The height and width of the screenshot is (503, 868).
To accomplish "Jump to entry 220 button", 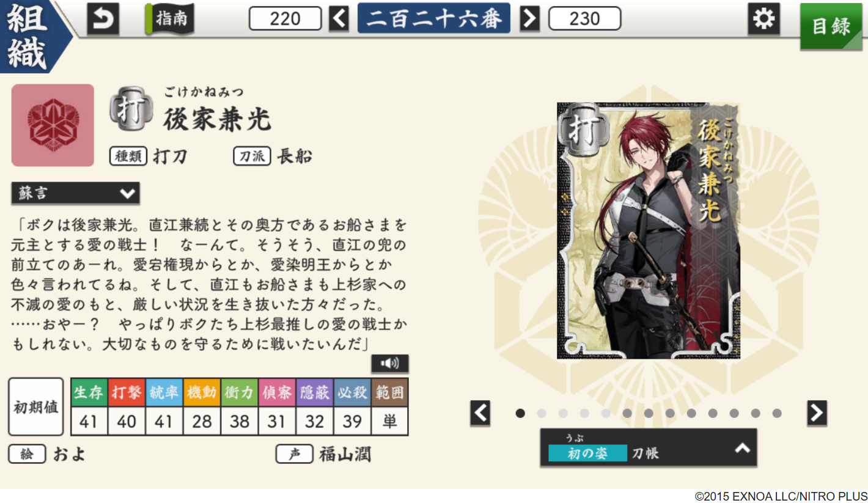I will (285, 19).
